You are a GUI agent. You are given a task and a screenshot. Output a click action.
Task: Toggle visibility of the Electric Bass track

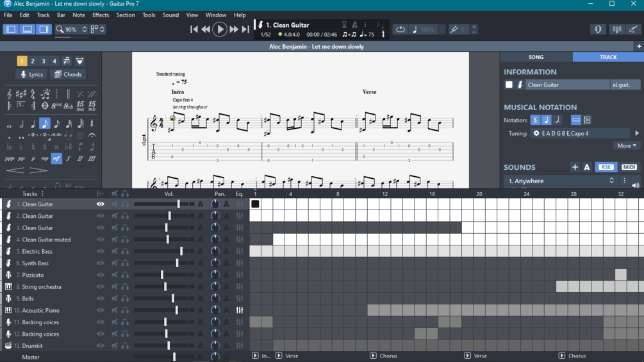tap(100, 251)
